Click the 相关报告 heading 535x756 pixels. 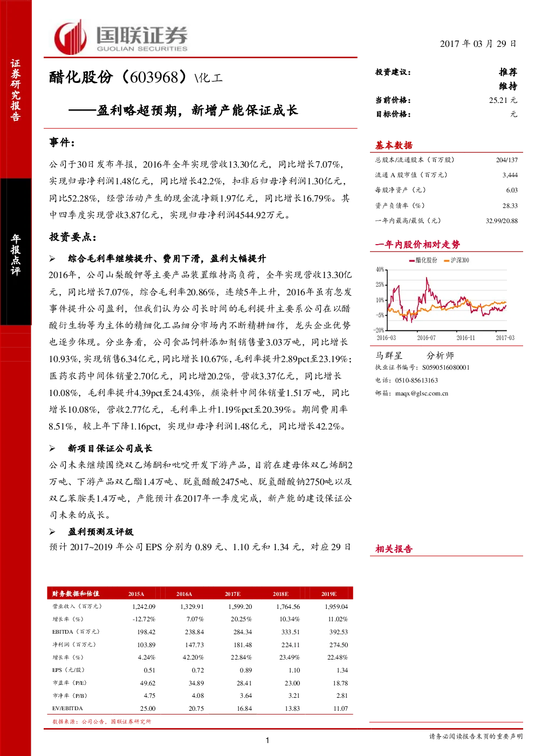[394, 549]
